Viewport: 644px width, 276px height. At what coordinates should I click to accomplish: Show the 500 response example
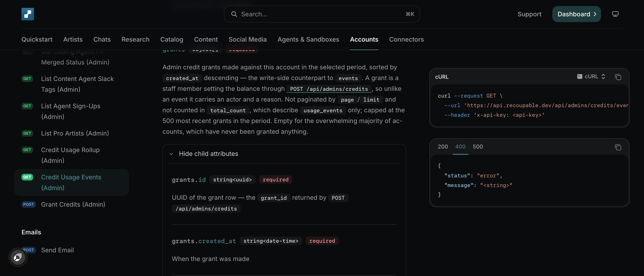tap(478, 146)
